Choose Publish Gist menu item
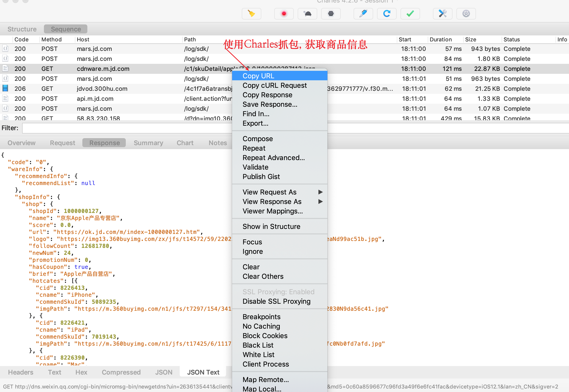The image size is (569, 392). click(x=280, y=177)
